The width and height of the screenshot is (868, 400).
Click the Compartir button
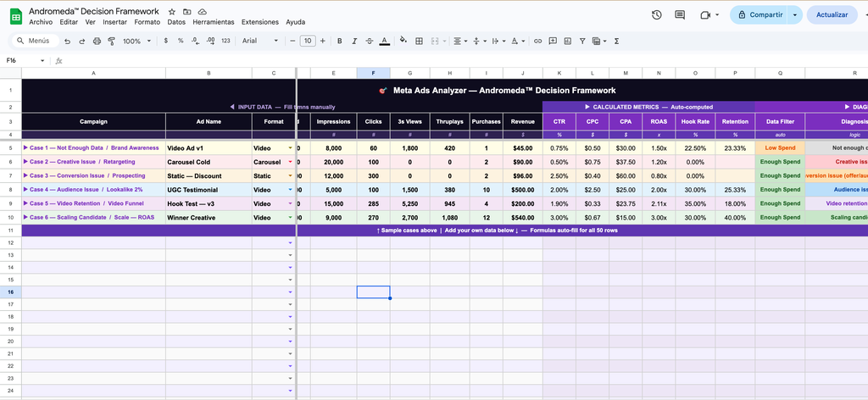tap(759, 15)
